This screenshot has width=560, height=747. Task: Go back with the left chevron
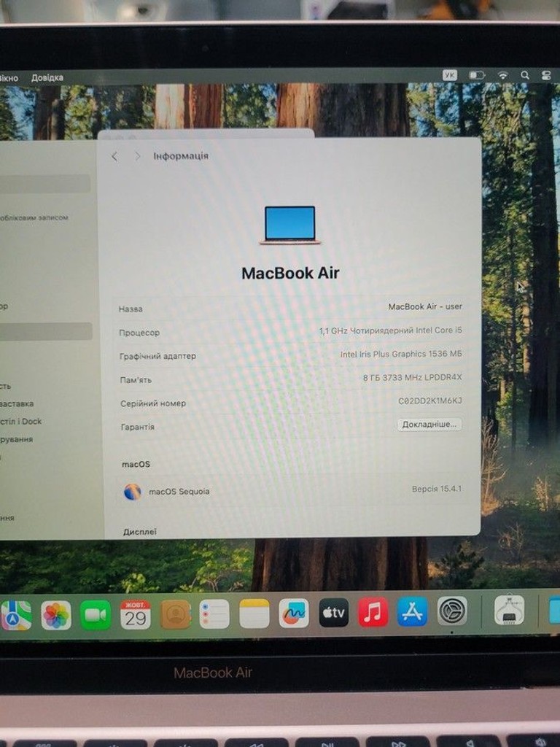coord(114,156)
